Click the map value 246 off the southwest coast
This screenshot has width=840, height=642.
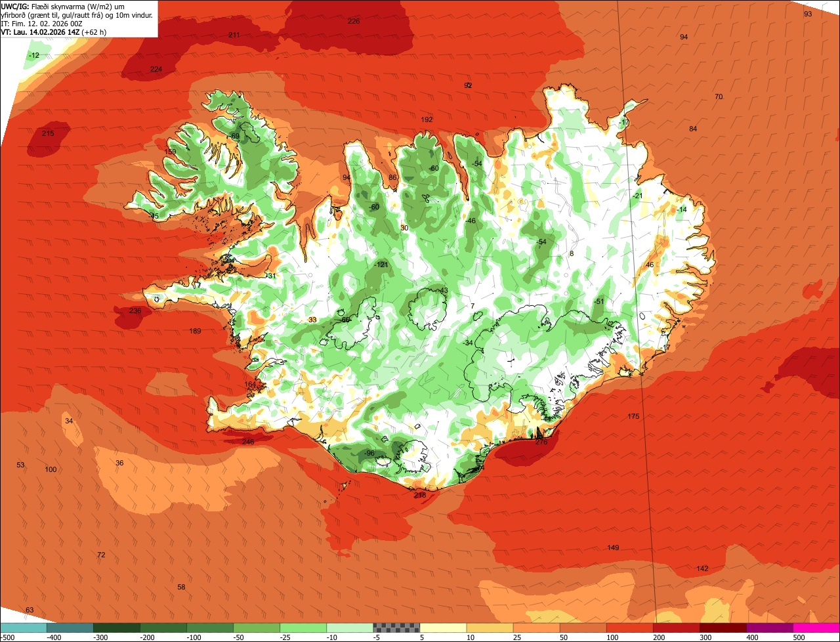click(x=248, y=442)
